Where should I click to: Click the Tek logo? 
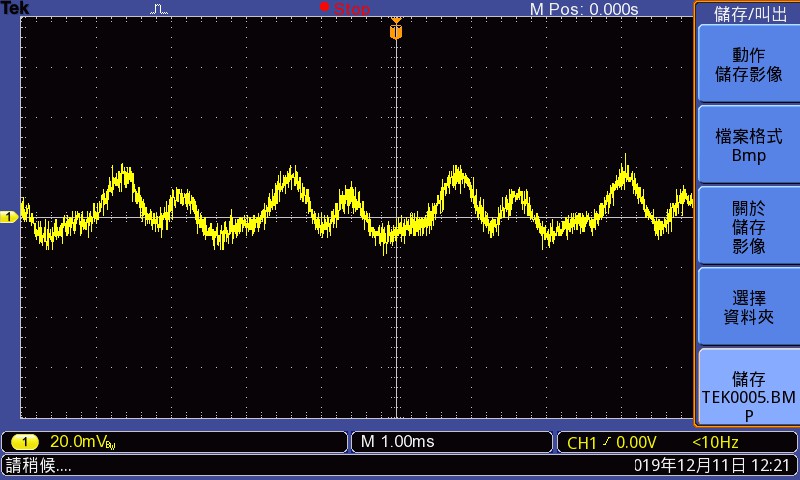click(x=17, y=8)
